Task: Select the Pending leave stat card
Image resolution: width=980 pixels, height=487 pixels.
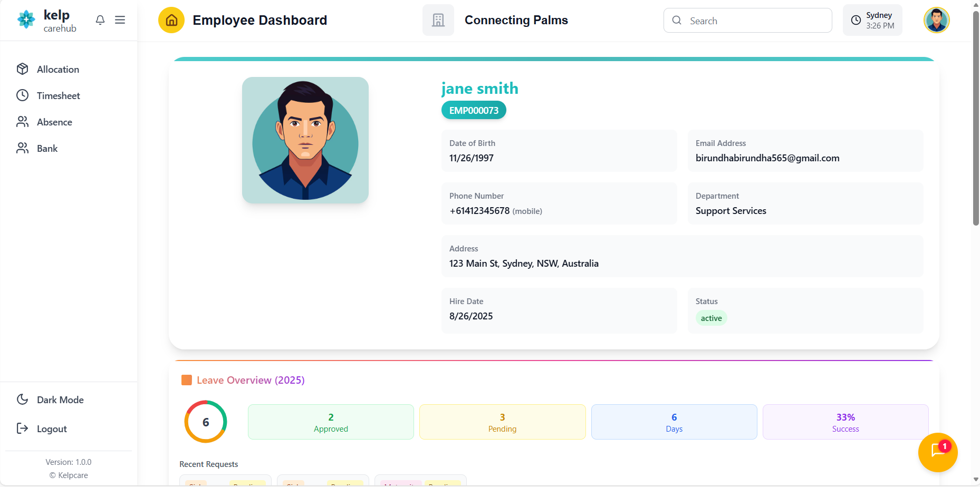Action: coord(502,422)
